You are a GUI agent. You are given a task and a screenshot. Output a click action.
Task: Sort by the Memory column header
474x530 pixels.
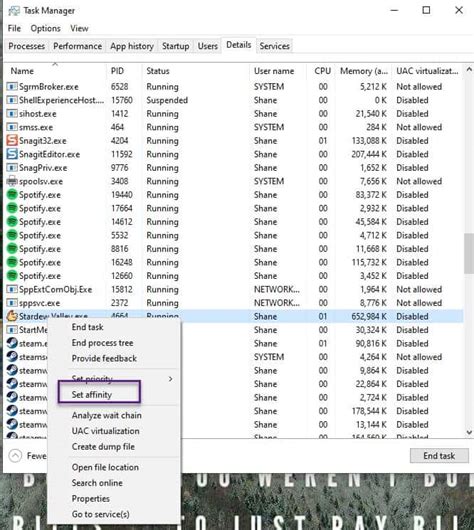tap(363, 71)
